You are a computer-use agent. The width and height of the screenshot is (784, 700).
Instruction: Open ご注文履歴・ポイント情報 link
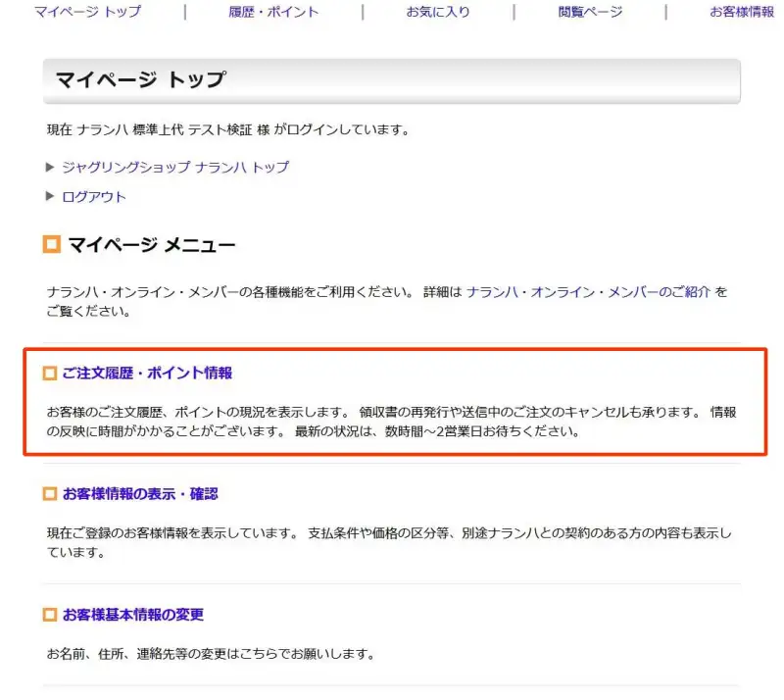148,373
